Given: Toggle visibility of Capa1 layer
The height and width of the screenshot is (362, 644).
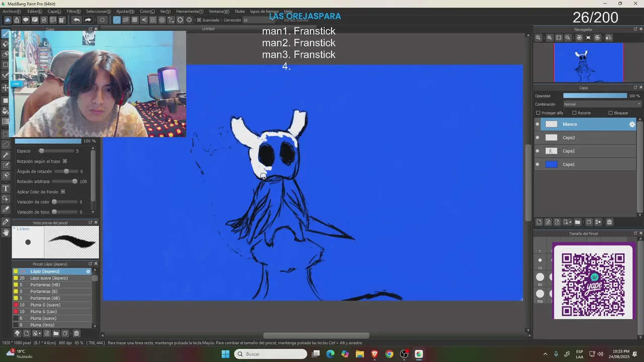Looking at the screenshot, I should coord(537,164).
